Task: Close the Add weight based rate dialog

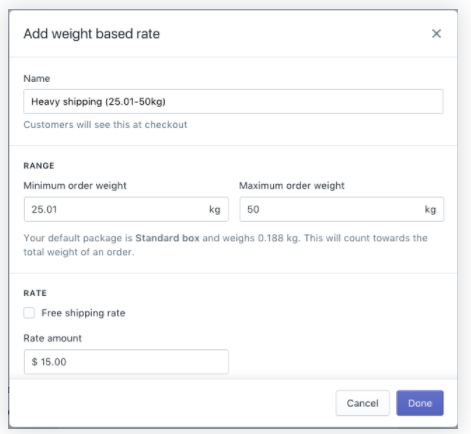Action: click(436, 33)
